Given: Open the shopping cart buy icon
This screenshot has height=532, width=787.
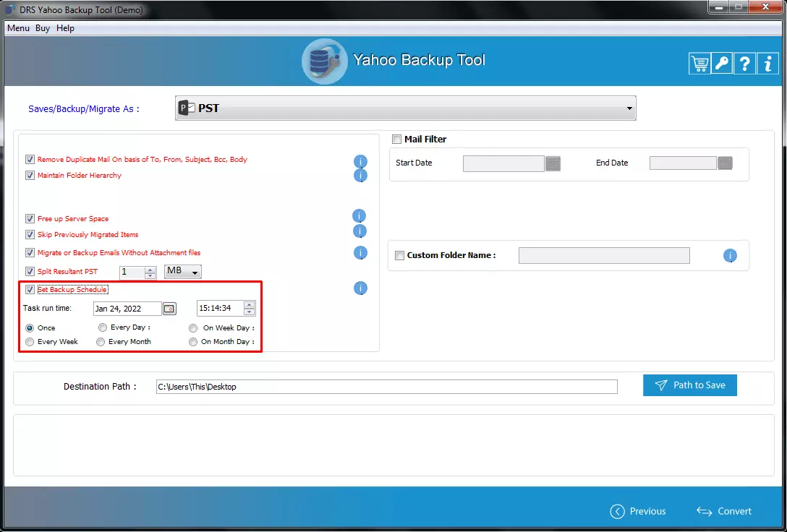Looking at the screenshot, I should (x=699, y=64).
